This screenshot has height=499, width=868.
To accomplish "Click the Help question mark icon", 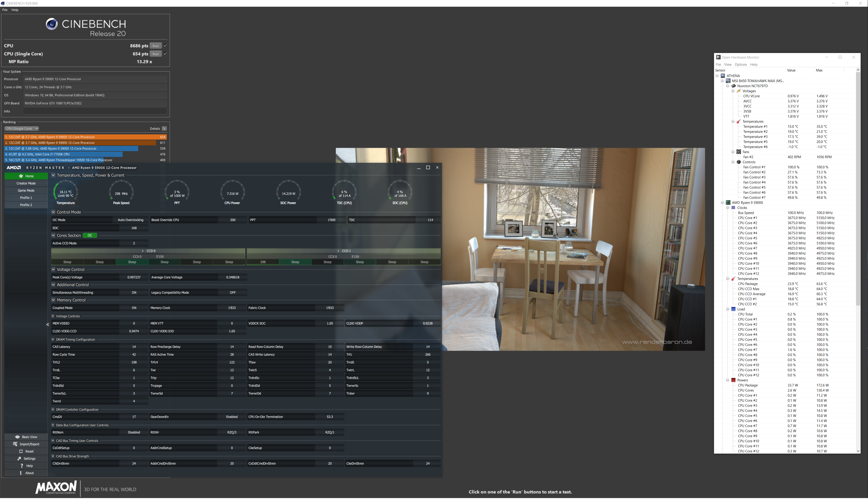I will coord(22,466).
